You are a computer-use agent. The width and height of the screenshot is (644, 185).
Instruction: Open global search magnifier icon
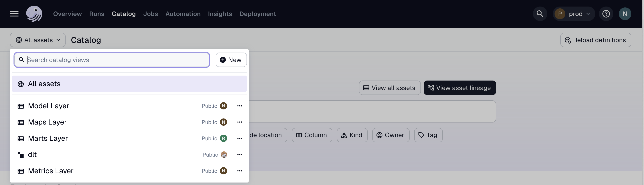[540, 14]
